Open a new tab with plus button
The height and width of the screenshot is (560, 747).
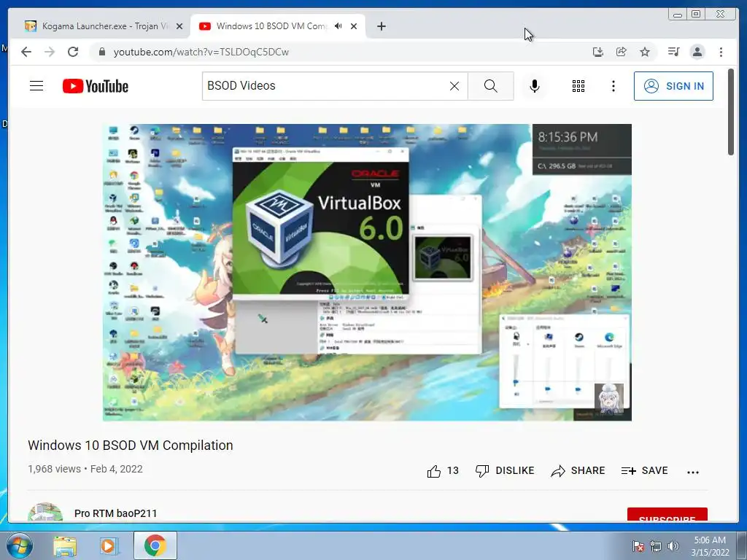381,26
